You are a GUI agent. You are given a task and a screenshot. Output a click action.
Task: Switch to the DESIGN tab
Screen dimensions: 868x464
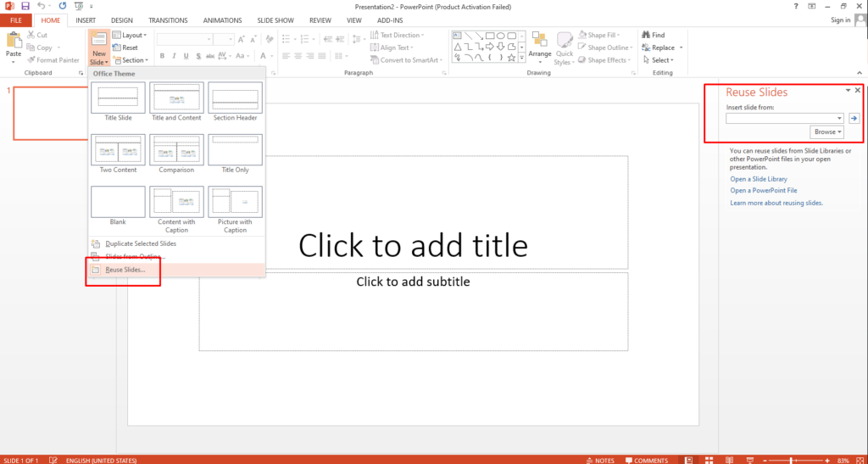pos(122,20)
